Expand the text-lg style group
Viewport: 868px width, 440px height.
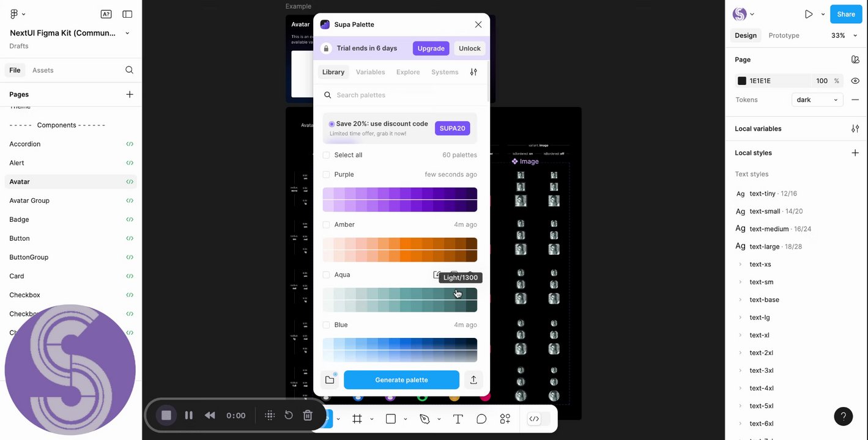tap(740, 318)
